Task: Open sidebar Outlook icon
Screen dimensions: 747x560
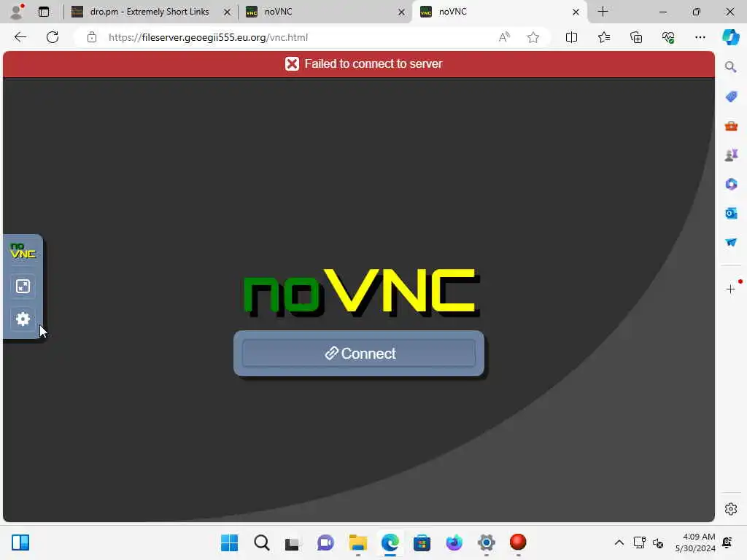Action: pos(731,213)
